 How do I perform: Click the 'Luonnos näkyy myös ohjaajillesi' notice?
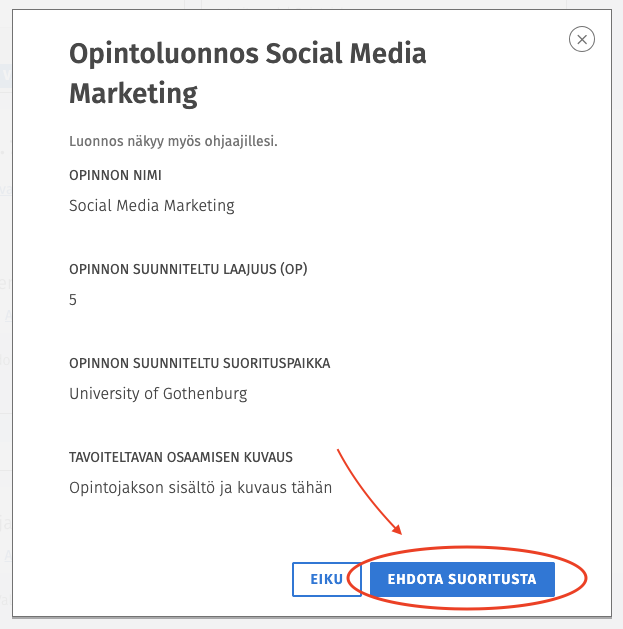pyautogui.click(x=173, y=141)
